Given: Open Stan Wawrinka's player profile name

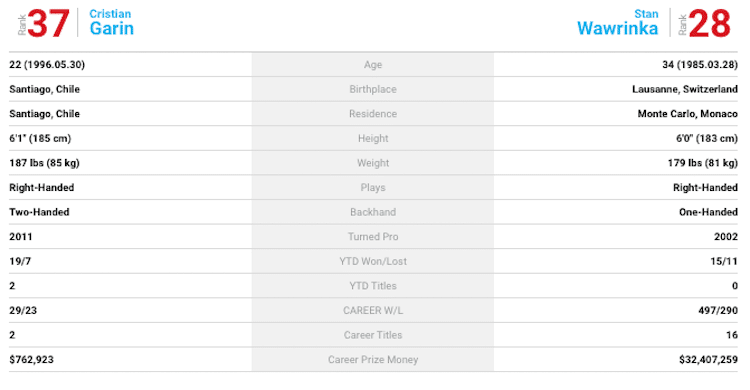Looking at the screenshot, I should coord(618,22).
